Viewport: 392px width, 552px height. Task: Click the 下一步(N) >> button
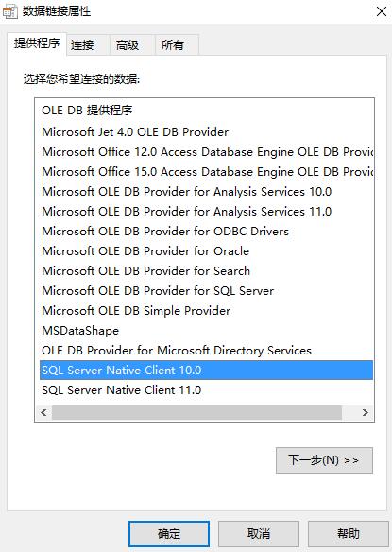(324, 460)
